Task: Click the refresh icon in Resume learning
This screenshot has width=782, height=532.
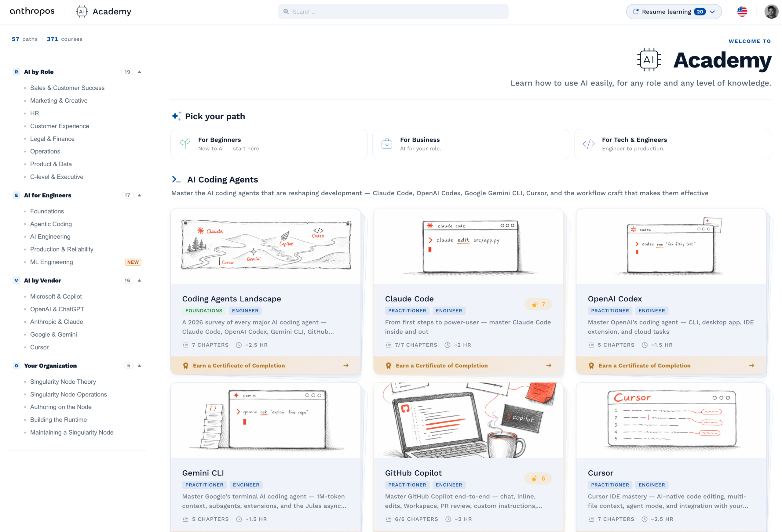Action: point(635,11)
